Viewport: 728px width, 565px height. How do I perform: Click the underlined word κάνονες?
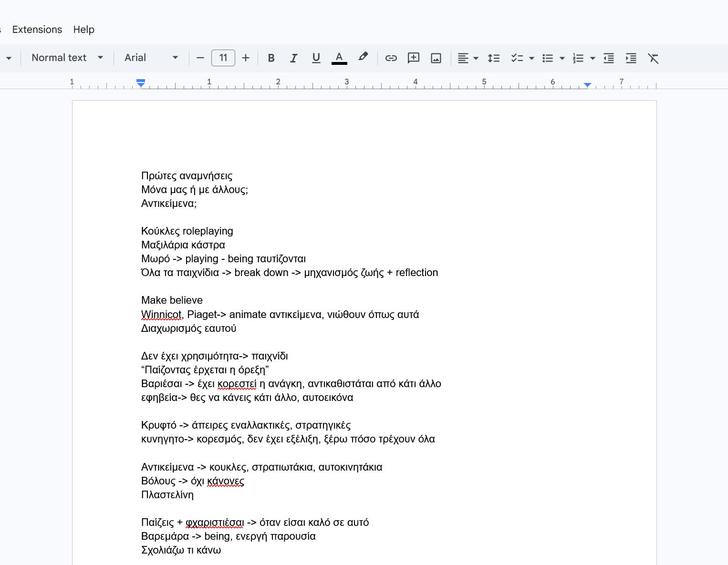pyautogui.click(x=226, y=481)
